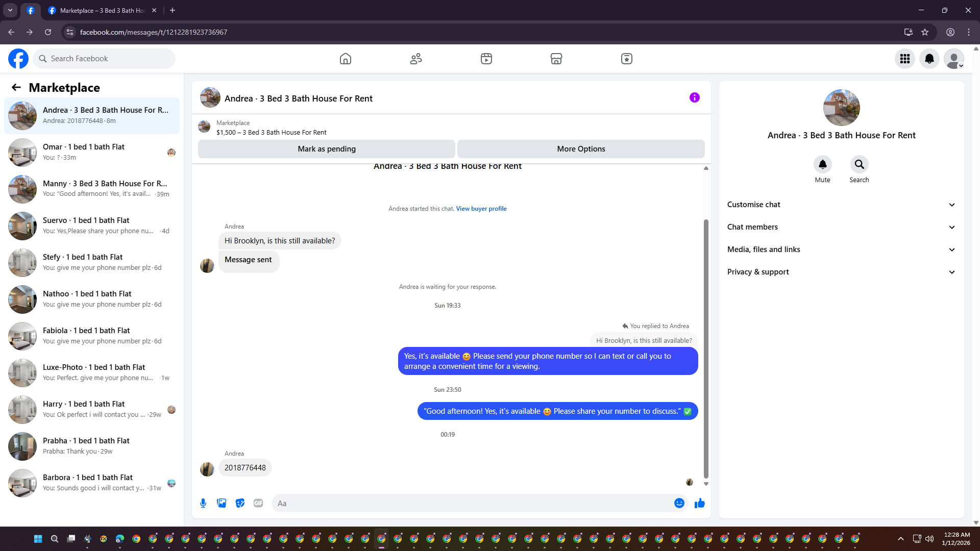Open the Facebook menu grid icon
This screenshot has width=980, height=551.
click(x=905, y=59)
